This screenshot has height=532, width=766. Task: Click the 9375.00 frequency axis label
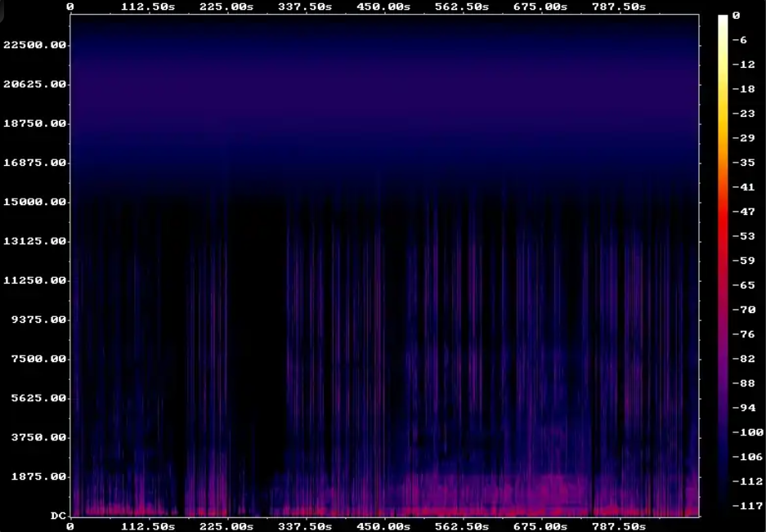pos(38,319)
